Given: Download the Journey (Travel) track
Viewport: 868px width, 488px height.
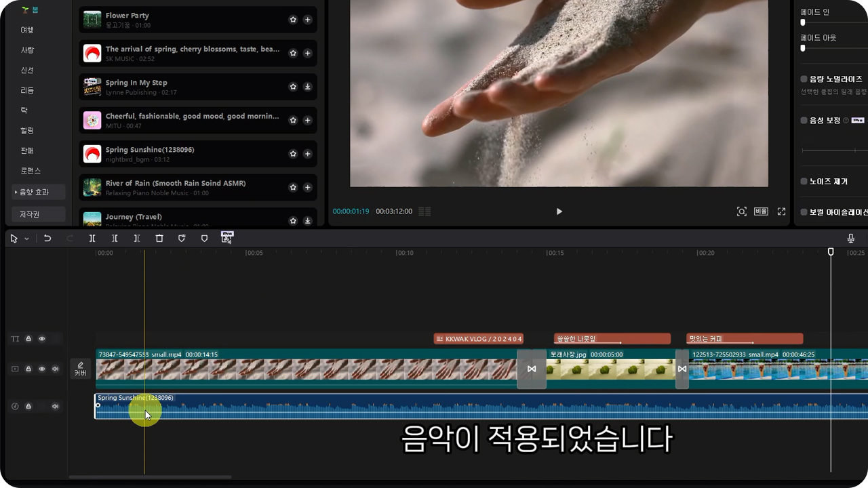Looking at the screenshot, I should [307, 220].
